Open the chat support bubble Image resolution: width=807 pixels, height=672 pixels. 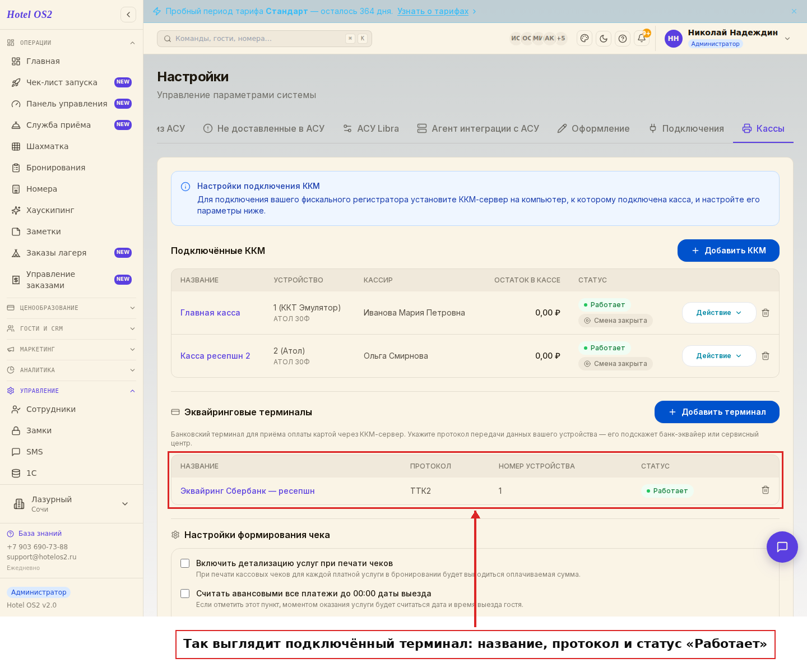[782, 547]
